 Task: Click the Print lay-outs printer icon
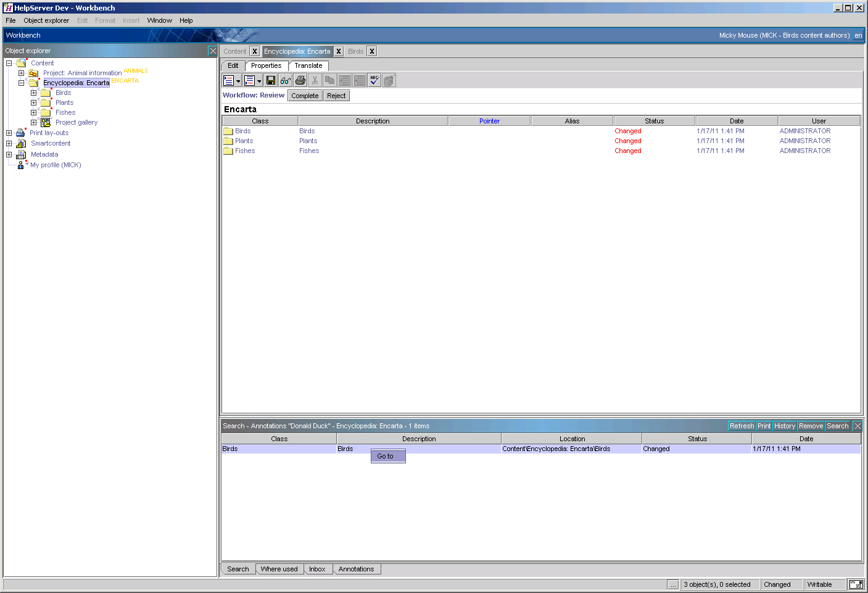tap(20, 133)
